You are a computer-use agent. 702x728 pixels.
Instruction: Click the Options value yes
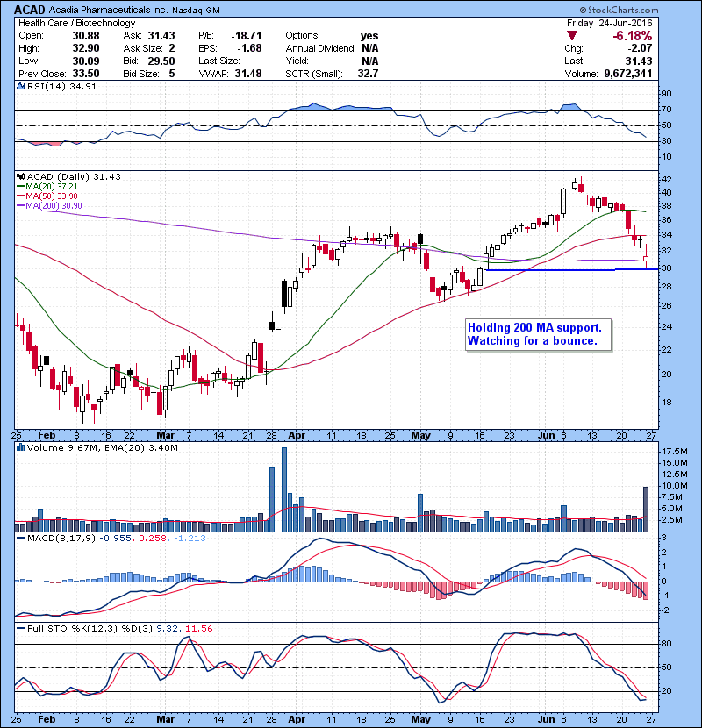(369, 36)
